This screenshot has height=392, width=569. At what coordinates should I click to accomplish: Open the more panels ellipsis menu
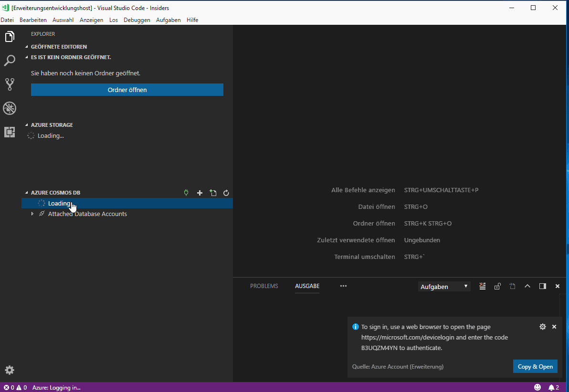343,286
